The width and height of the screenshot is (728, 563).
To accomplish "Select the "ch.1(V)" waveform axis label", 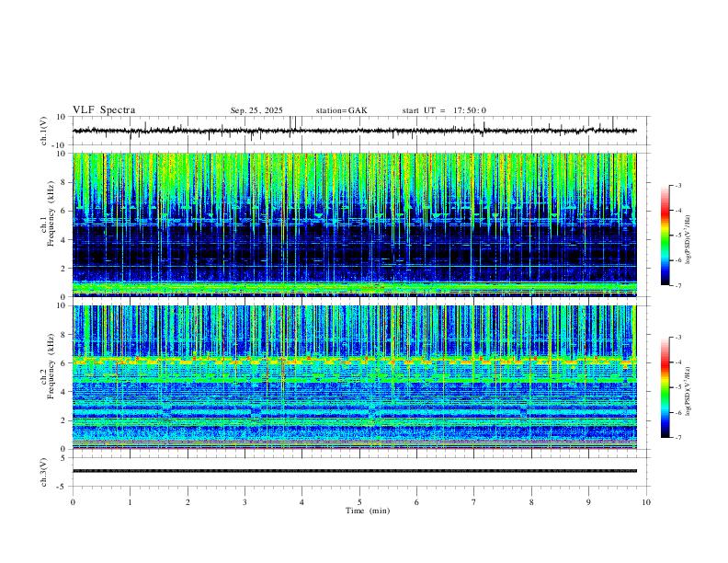I will coord(44,131).
